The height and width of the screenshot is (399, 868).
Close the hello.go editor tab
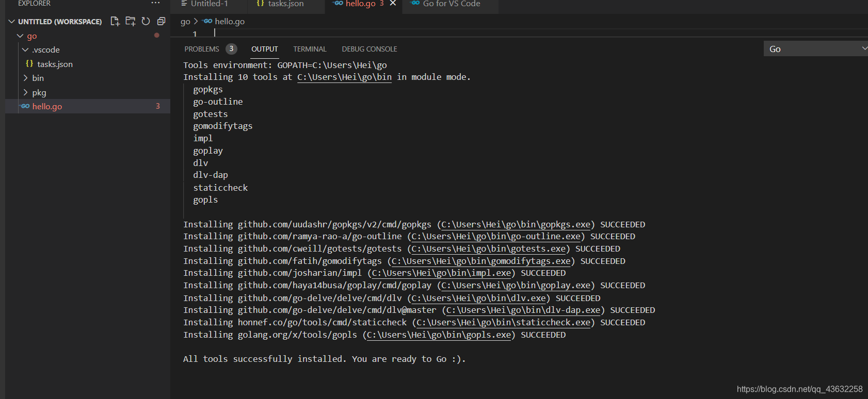[393, 3]
